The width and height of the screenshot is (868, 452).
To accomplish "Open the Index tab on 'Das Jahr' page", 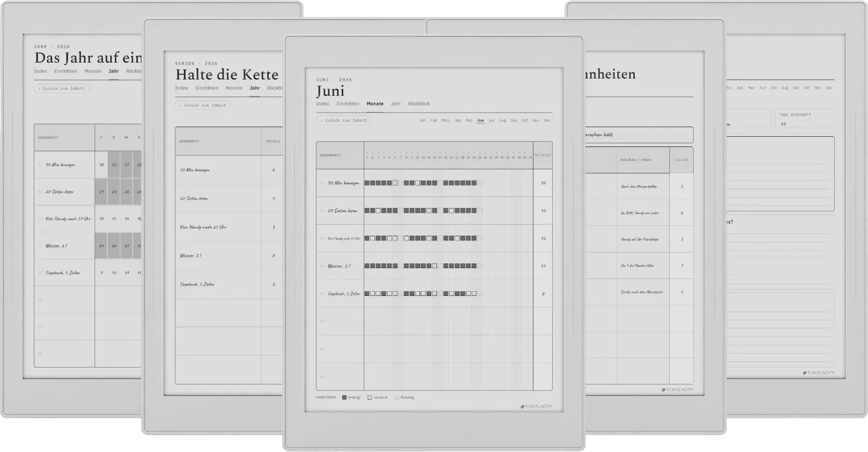I will point(40,71).
